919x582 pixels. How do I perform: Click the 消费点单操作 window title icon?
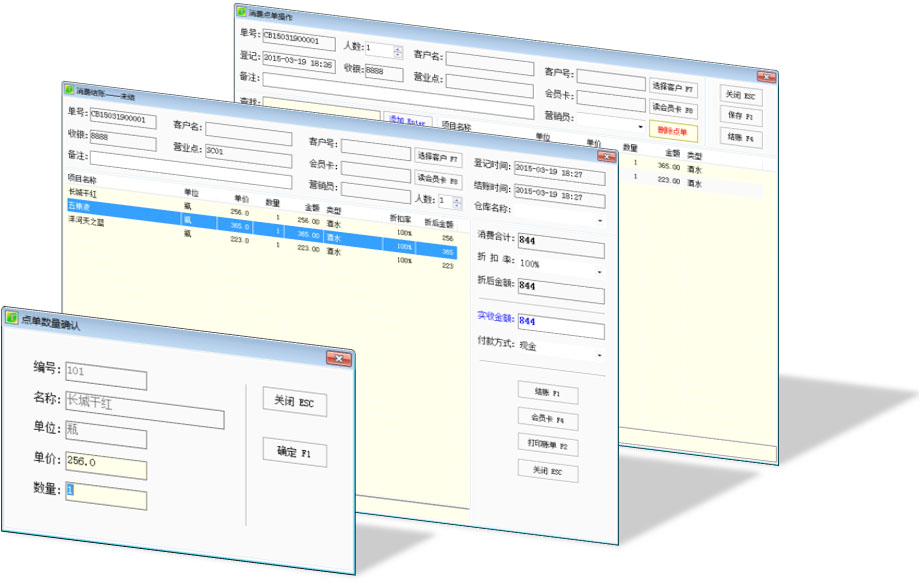coord(241,11)
